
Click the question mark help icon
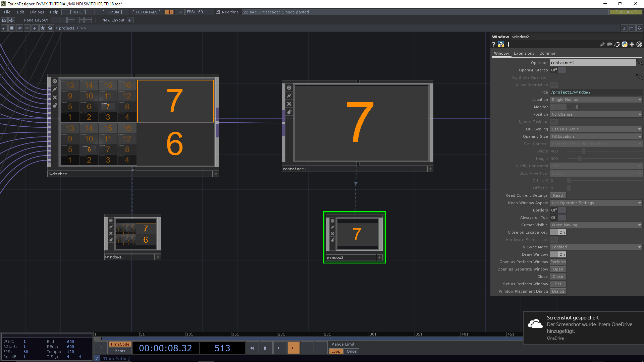[x=494, y=44]
